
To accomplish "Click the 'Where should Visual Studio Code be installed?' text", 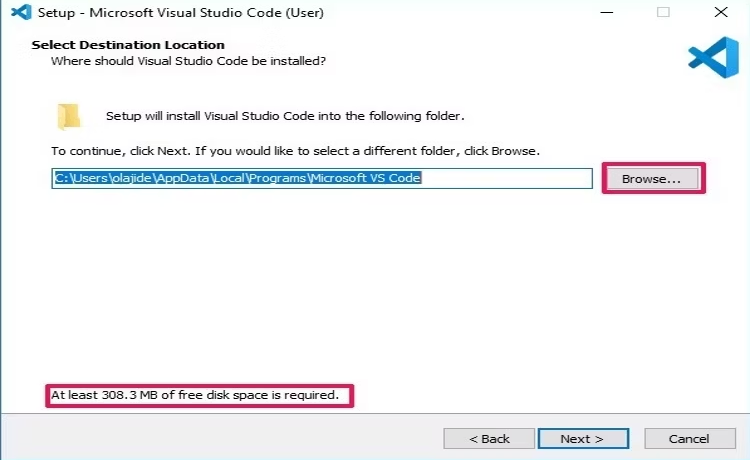I will pyautogui.click(x=188, y=61).
